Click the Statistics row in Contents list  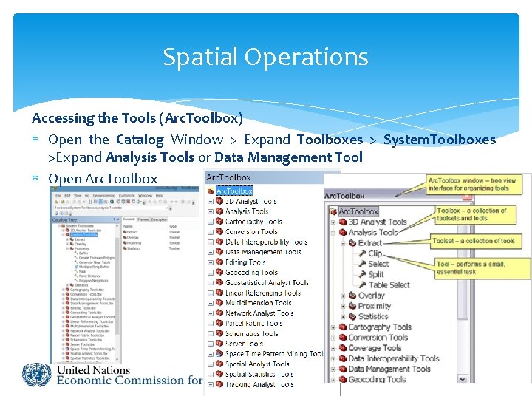[153, 248]
